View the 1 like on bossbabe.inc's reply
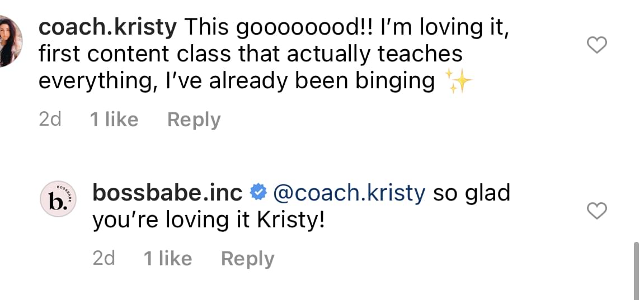The width and height of the screenshot is (644, 300). pos(167,259)
